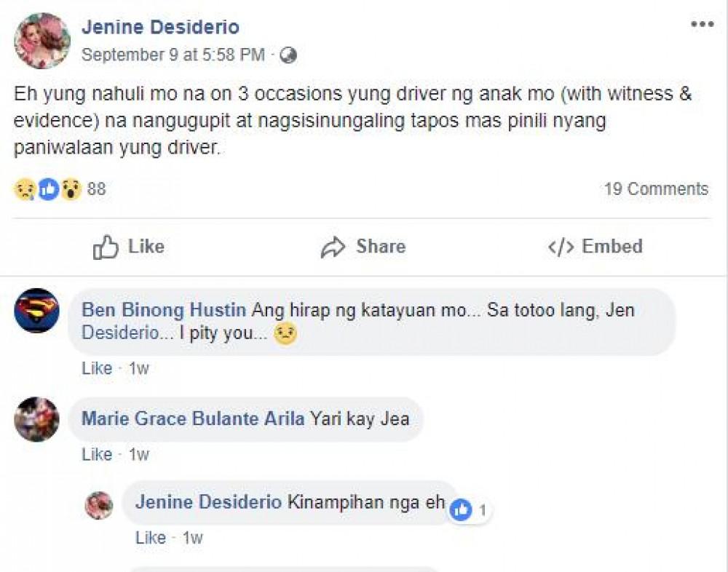Like Marie Grace Bulante Arila's comment

(97, 455)
